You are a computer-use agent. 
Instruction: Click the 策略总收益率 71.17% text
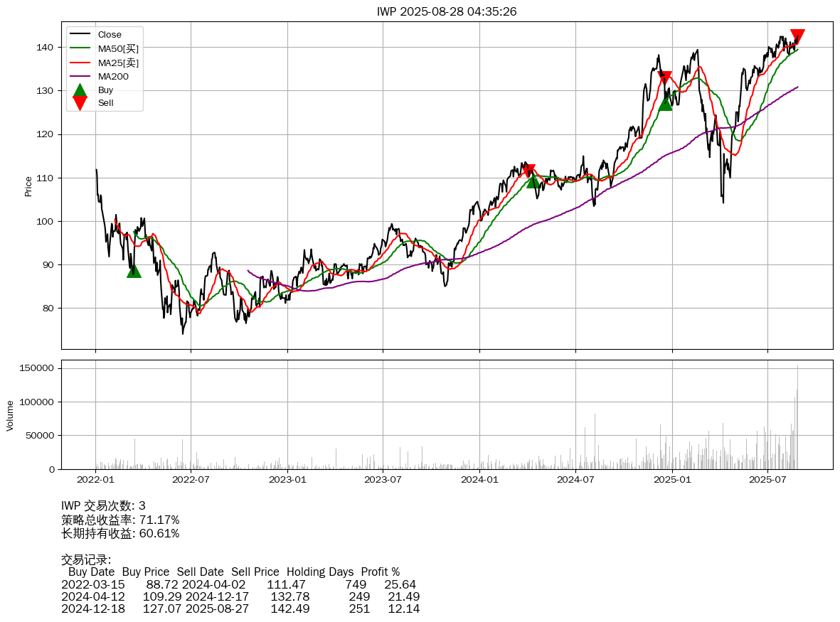pyautogui.click(x=120, y=520)
